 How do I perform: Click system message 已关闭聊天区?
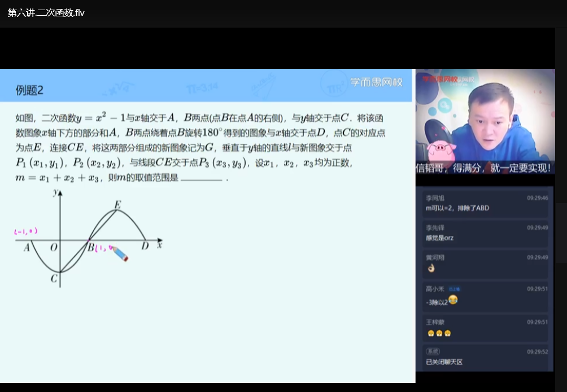pos(444,362)
